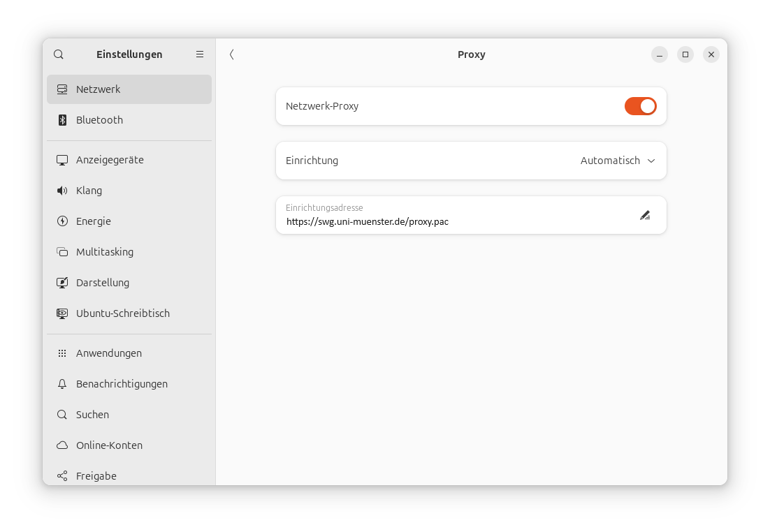Screen dimensions: 770x532
Task: Click the edit pencil icon for Einrichtungsadresse
Action: point(645,216)
